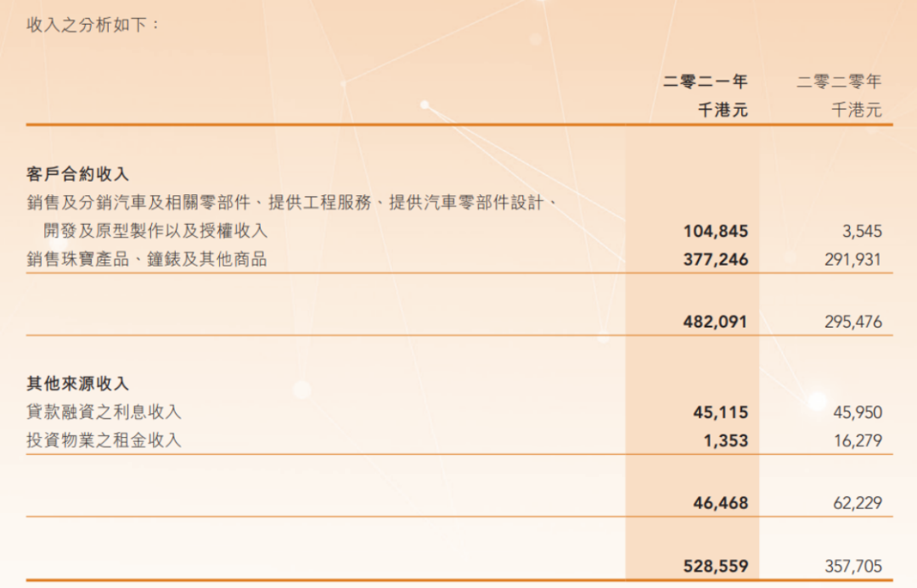The width and height of the screenshot is (917, 588).
Task: Click the 貸款融資之利息收入 row label
Action: point(104,412)
